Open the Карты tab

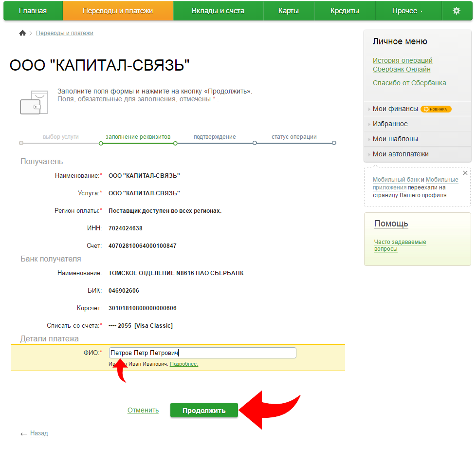click(289, 11)
